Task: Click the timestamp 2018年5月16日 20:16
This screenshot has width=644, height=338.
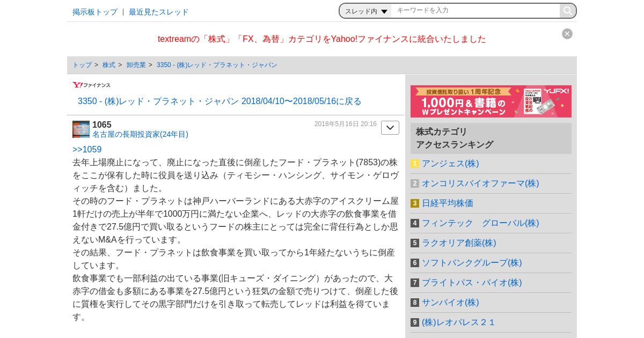Action: pos(346,124)
